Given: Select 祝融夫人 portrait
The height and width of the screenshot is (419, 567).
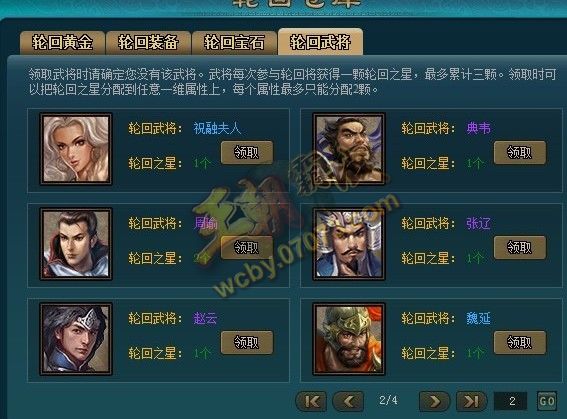Looking at the screenshot, I should click(76, 149).
